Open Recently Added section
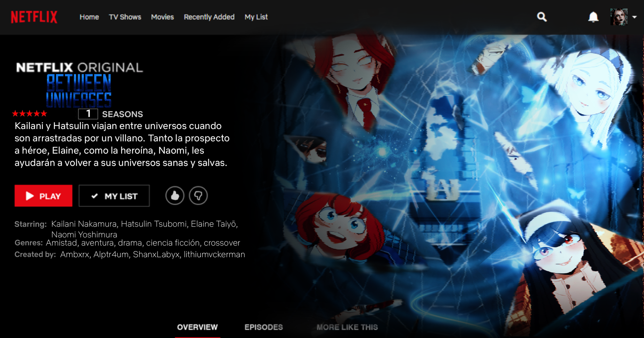This screenshot has width=644, height=338. 209,17
